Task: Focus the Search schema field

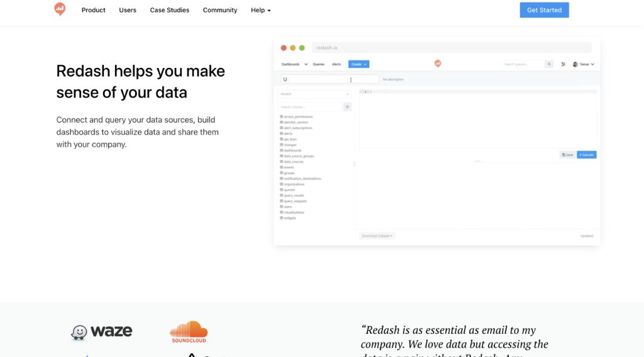Action: [x=310, y=107]
